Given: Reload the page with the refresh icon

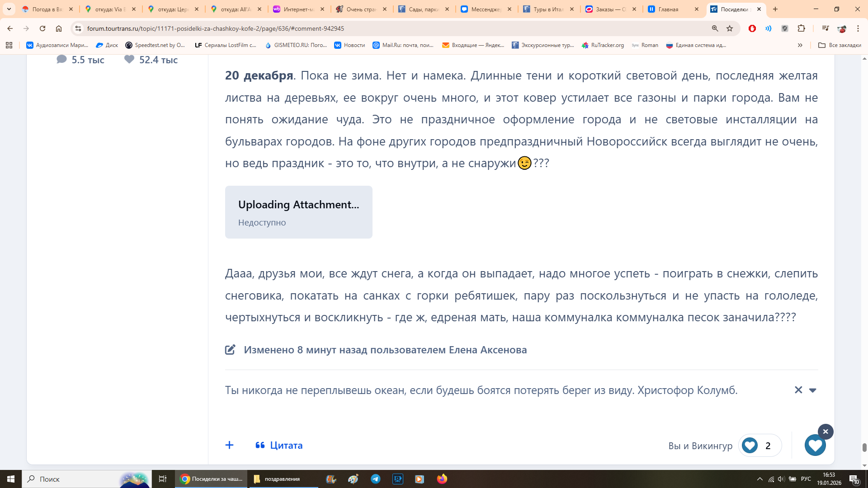Looking at the screenshot, I should click(42, 28).
